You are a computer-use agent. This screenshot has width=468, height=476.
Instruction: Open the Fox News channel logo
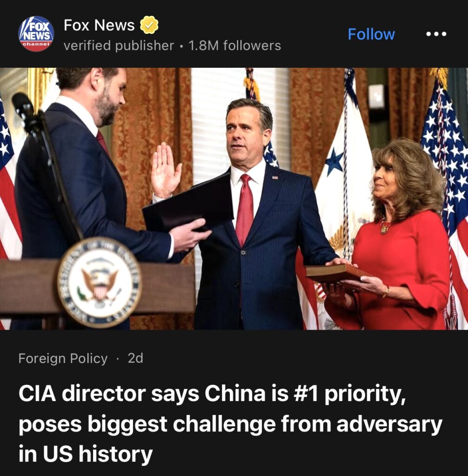(x=36, y=33)
